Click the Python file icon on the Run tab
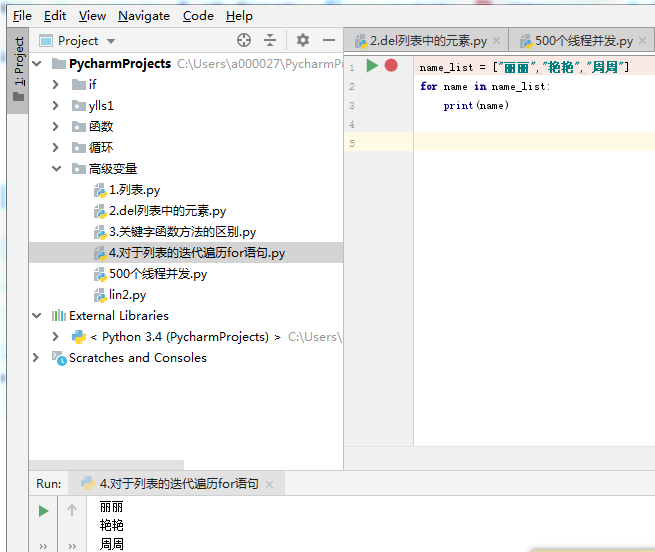 [x=88, y=483]
